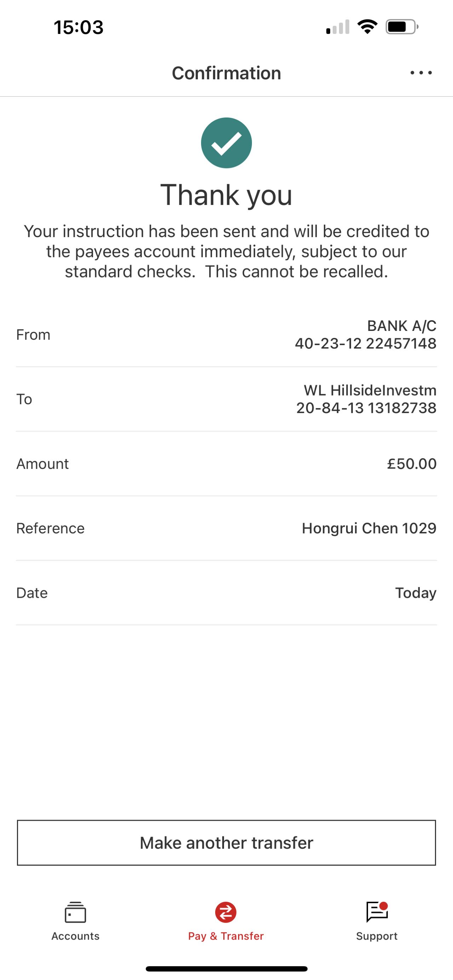Screen dimensions: 453x980
Task: Open the three-dot more options menu
Action: pyautogui.click(x=421, y=73)
